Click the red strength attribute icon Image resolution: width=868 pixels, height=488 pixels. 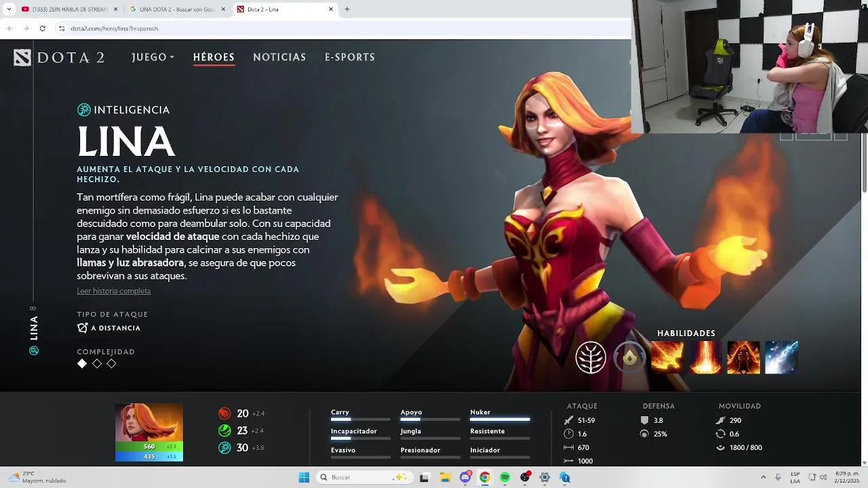[224, 413]
